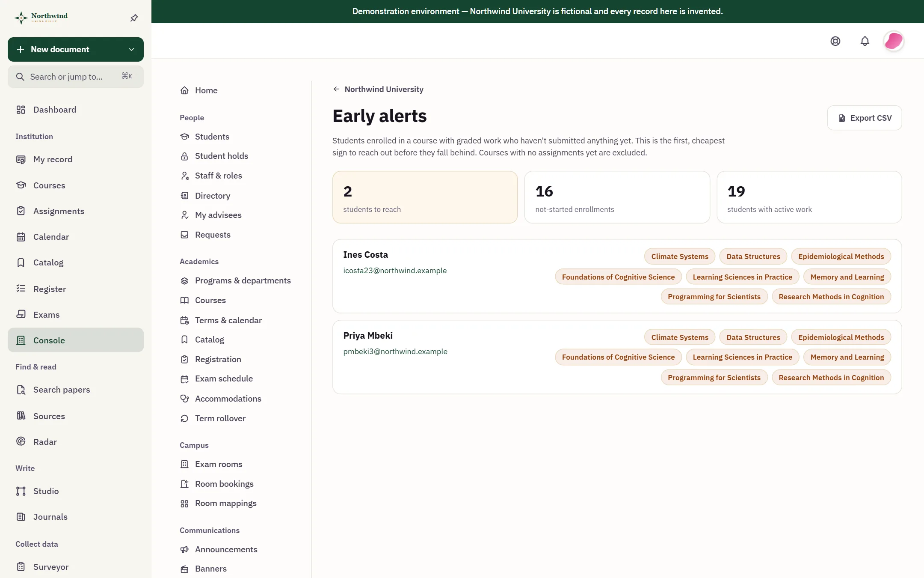Click Priya Mbeki's Learning Sciences in Practice tag
Screen dimensions: 924x578
[x=742, y=357]
